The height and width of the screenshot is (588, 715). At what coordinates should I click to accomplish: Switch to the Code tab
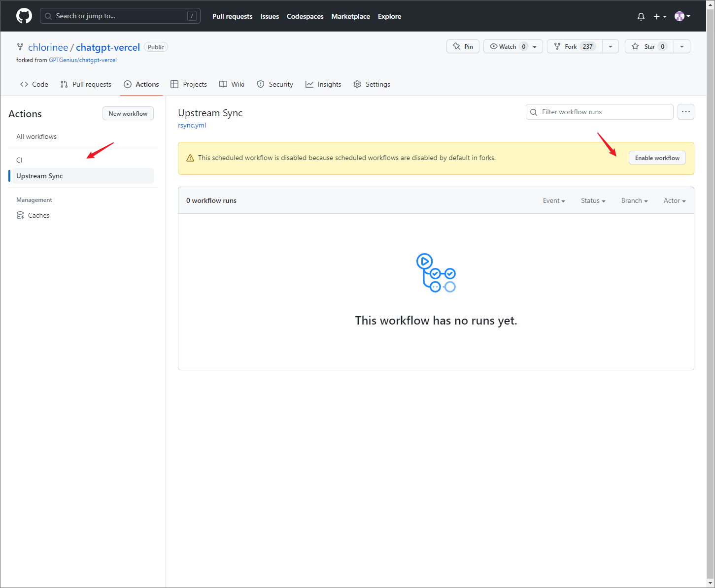[x=34, y=84]
